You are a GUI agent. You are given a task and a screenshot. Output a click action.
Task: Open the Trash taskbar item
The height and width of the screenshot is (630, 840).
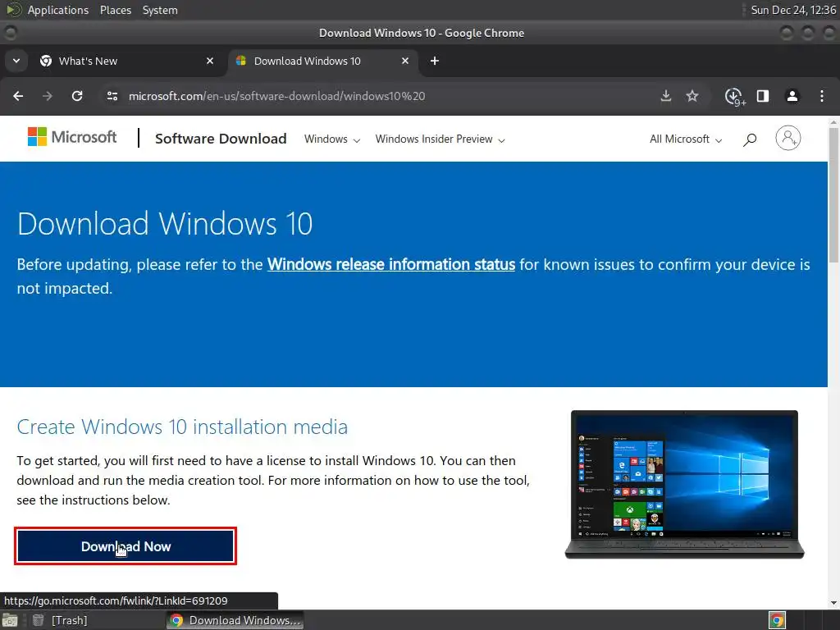(x=59, y=620)
